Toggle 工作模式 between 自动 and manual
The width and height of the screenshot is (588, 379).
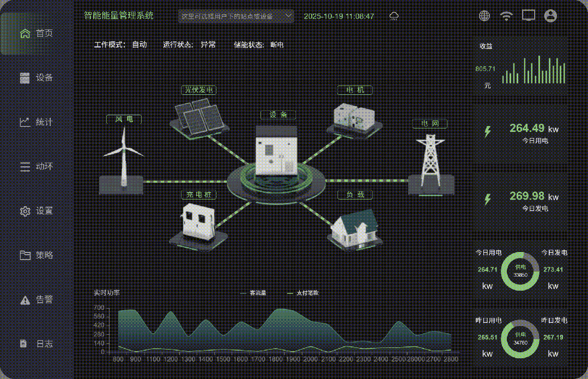139,45
